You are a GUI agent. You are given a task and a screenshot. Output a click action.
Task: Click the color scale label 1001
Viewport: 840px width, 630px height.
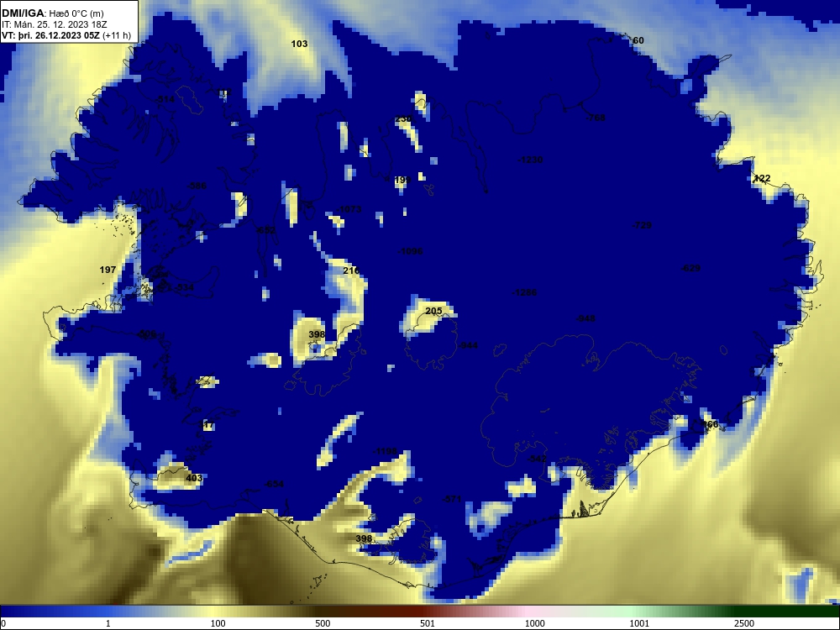(639, 623)
